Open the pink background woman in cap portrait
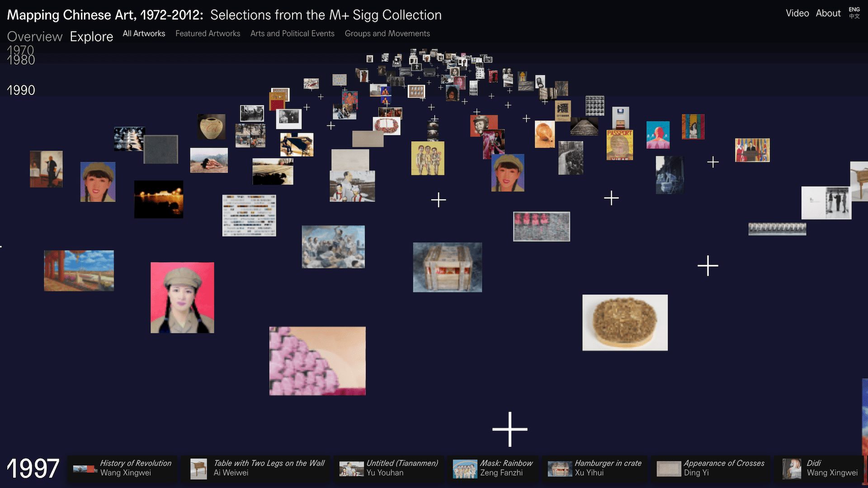The image size is (868, 488). tap(182, 298)
